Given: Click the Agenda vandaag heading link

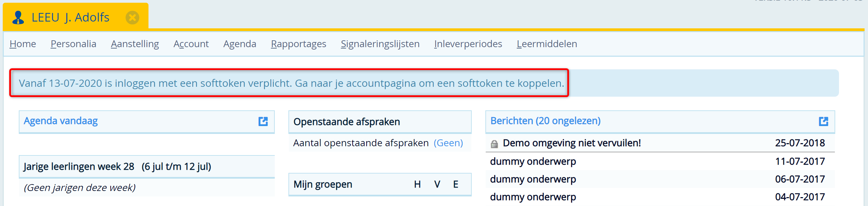Looking at the screenshot, I should (61, 121).
